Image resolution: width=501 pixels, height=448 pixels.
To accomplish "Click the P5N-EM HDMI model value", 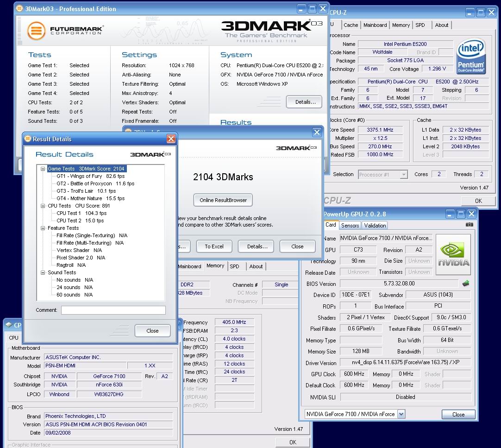I will pyautogui.click(x=85, y=366).
